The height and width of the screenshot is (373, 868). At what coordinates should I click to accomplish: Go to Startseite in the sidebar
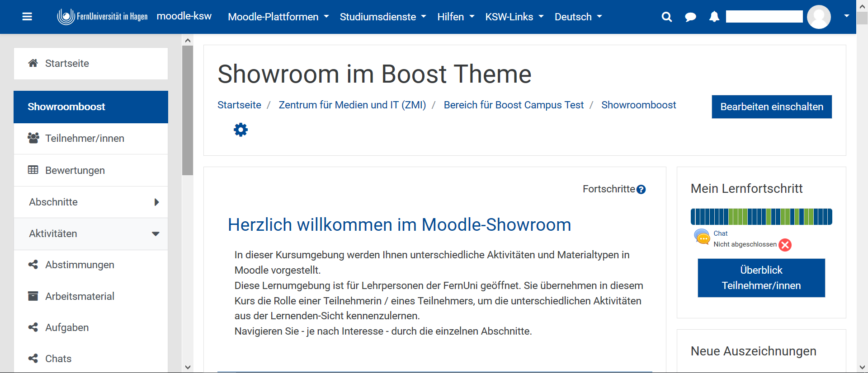pos(91,64)
